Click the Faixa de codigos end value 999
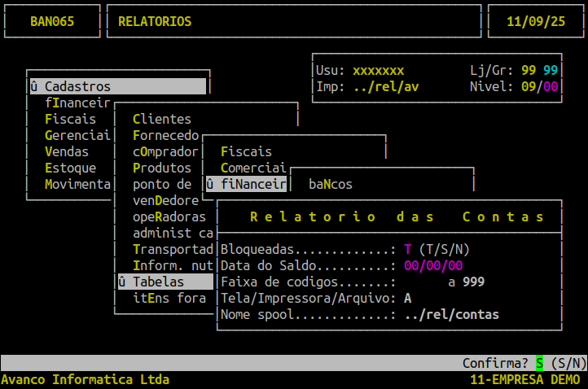This screenshot has width=588, height=389. pyautogui.click(x=474, y=282)
